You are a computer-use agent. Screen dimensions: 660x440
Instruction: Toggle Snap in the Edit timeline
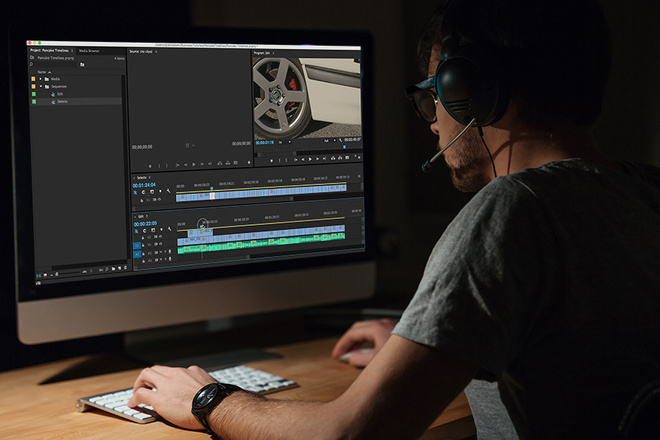144,231
